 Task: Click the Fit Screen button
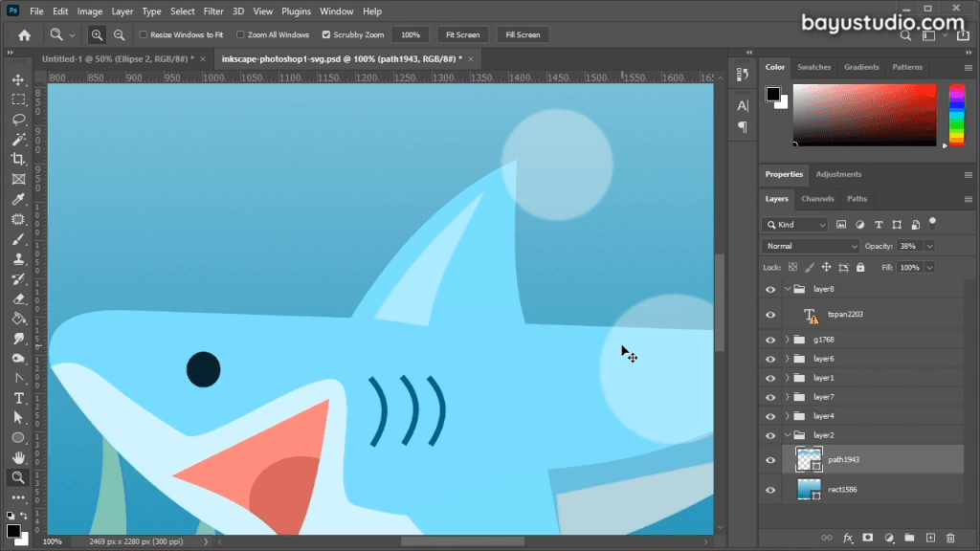(462, 34)
